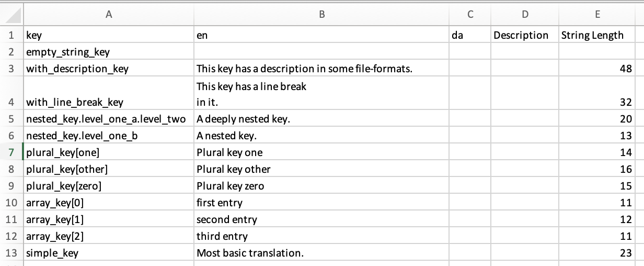Click cell containing 'second entry'
Viewport: 644px width, 266px height.
tap(321, 219)
